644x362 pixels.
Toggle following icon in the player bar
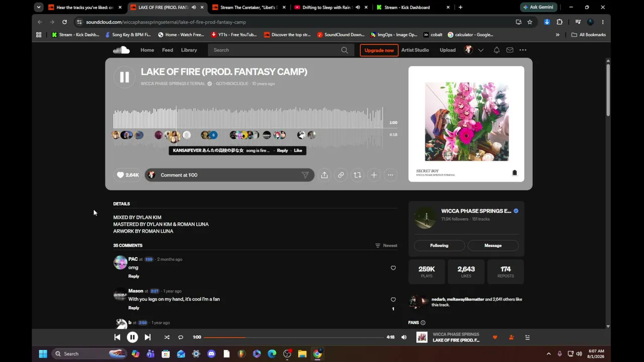pyautogui.click(x=511, y=337)
